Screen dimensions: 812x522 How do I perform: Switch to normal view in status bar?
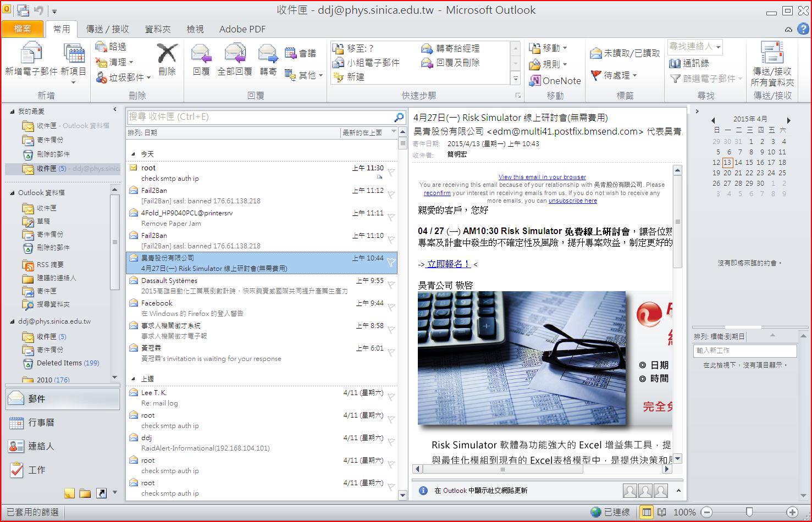(647, 512)
